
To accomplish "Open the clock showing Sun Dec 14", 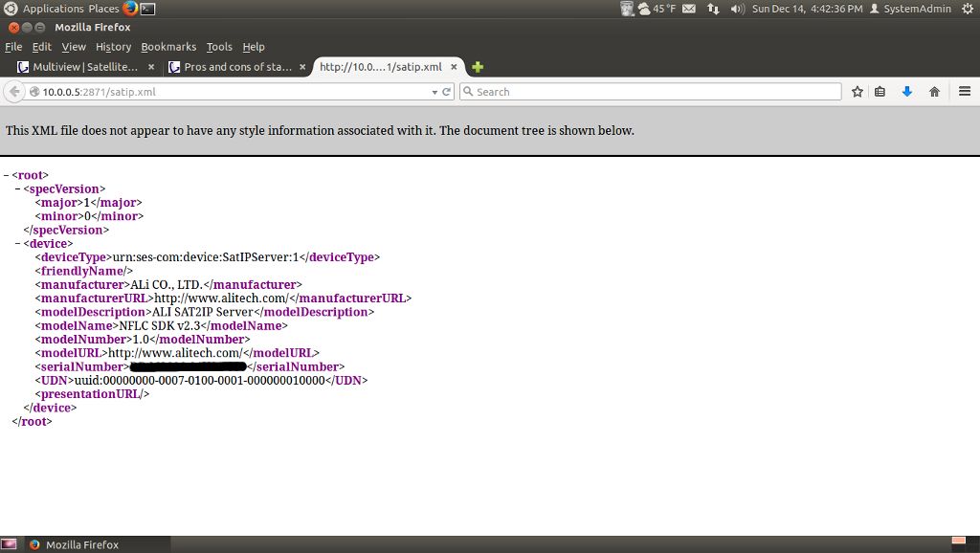I will (x=807, y=9).
